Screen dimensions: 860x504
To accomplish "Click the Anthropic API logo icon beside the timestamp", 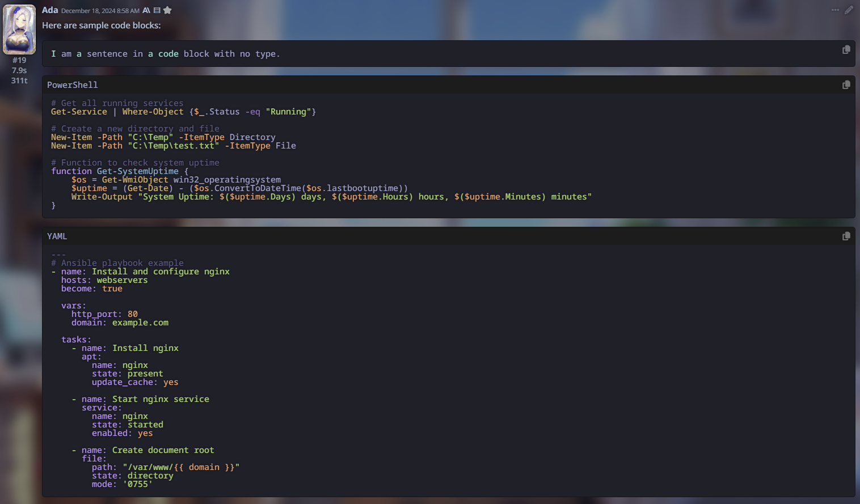I will [146, 10].
